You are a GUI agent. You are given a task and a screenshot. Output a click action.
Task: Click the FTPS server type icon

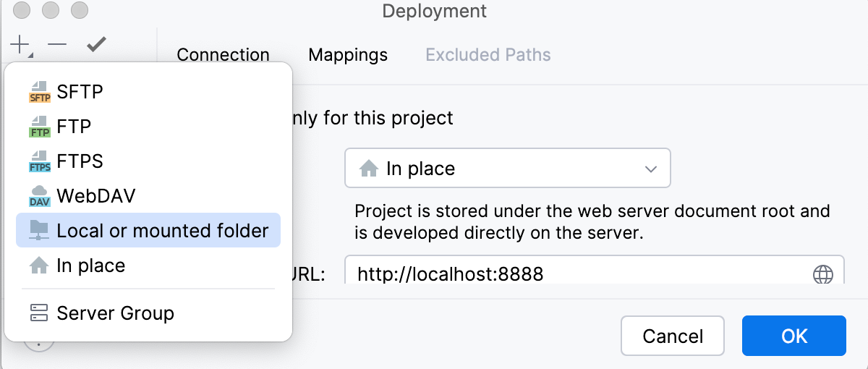pos(40,161)
